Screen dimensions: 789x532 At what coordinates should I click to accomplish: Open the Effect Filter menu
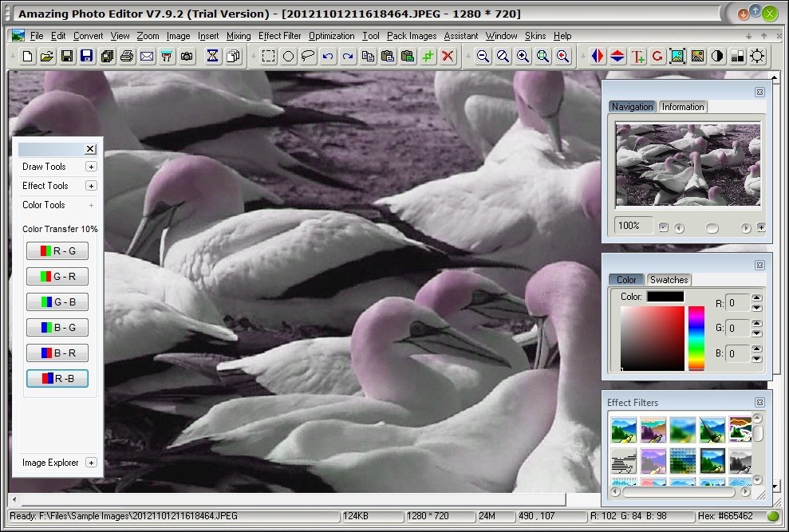pos(280,36)
